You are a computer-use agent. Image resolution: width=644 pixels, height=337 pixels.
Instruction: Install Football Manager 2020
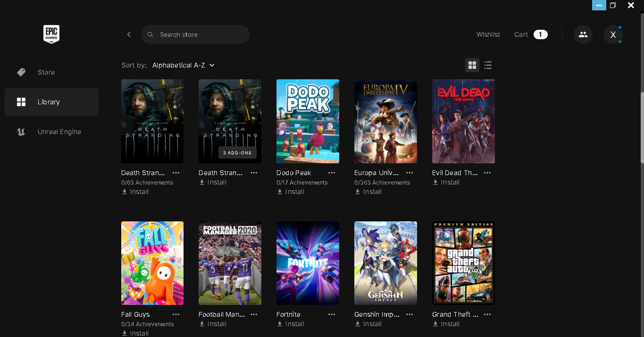[x=213, y=324]
